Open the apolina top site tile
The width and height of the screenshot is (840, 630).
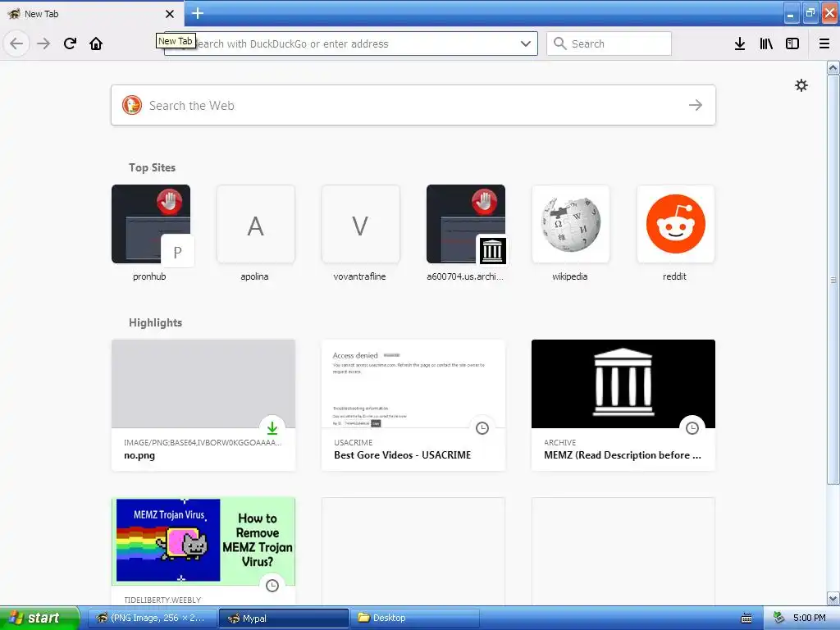point(256,224)
